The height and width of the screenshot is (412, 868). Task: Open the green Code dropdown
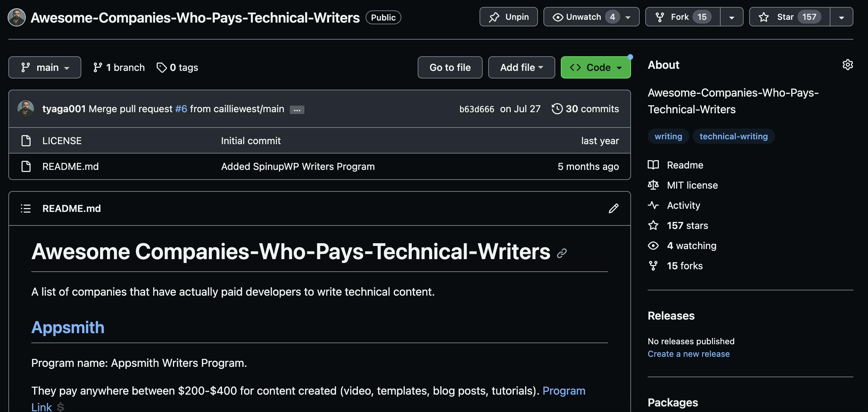pyautogui.click(x=596, y=67)
